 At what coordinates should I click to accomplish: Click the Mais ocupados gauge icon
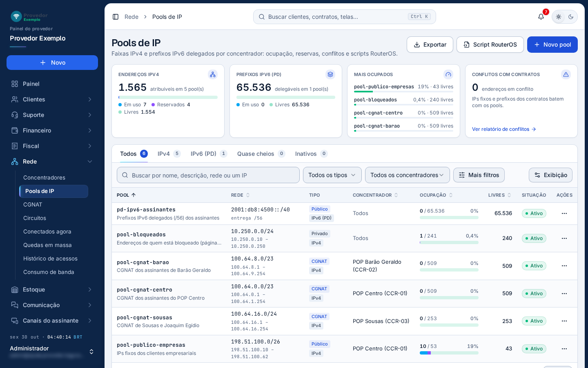pos(448,74)
